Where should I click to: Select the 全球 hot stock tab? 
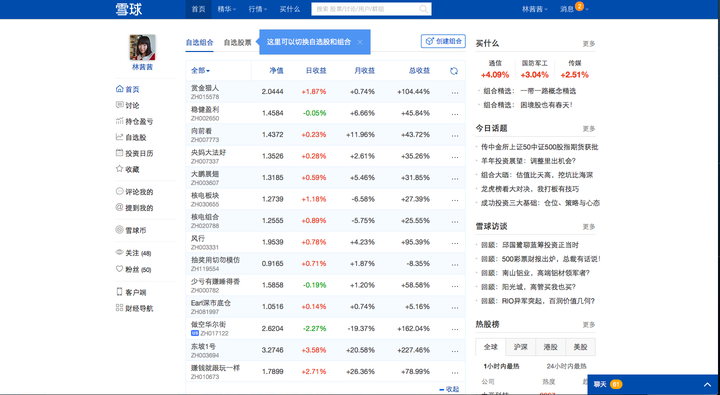(490, 347)
